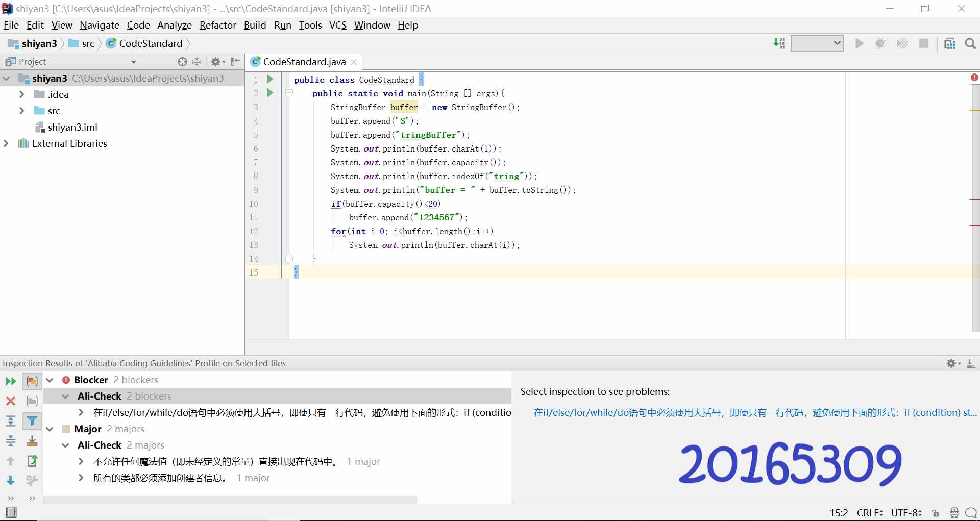Image resolution: width=980 pixels, height=521 pixels.
Task: Click the Stop square icon
Action: click(924, 43)
